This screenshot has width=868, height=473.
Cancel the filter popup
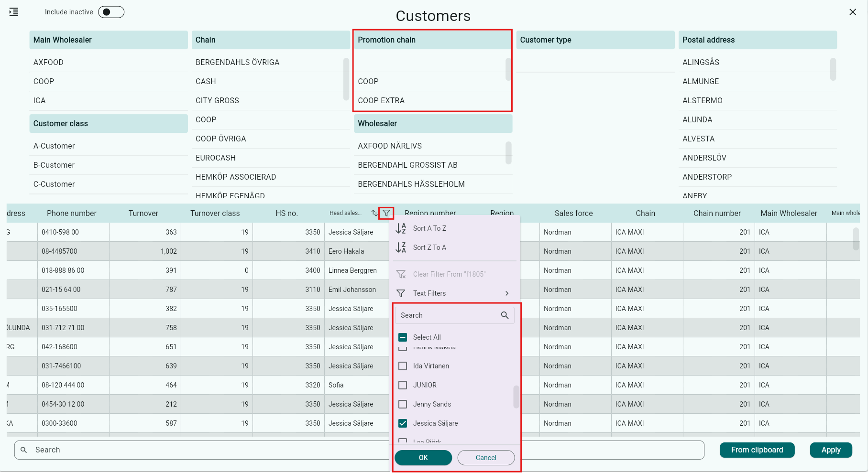pos(486,458)
